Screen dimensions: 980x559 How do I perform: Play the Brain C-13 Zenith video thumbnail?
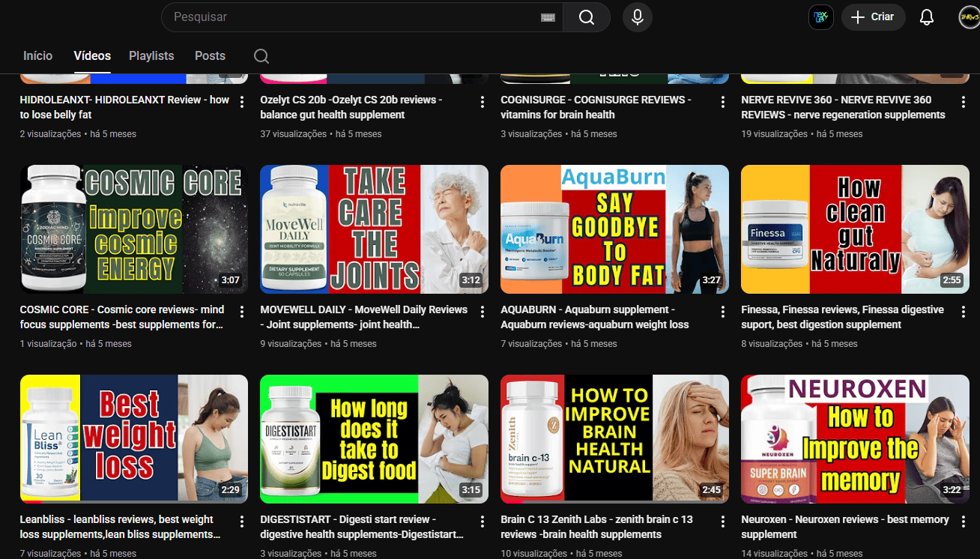point(614,438)
